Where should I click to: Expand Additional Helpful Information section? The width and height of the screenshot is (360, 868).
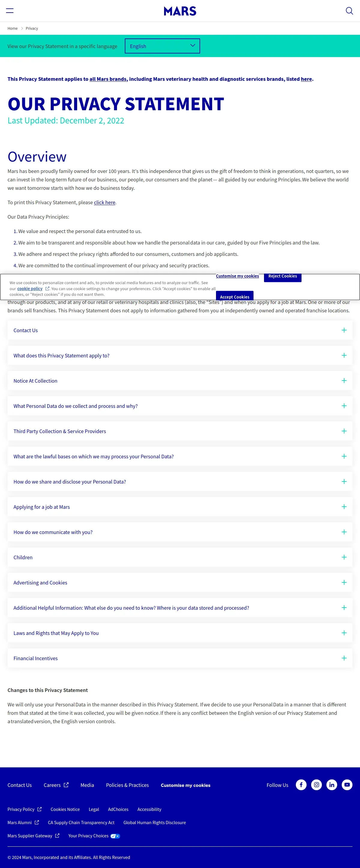(x=180, y=608)
